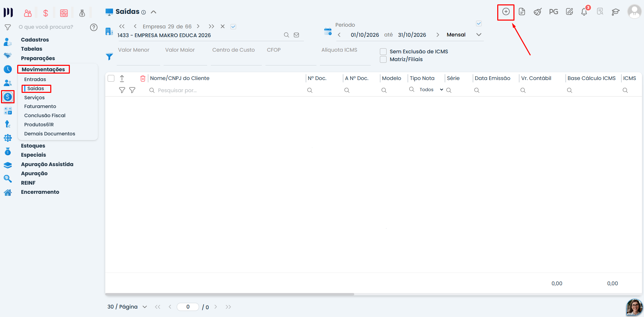644x317 pixels.
Task: Open the Apuração Assistida section
Action: click(x=47, y=164)
